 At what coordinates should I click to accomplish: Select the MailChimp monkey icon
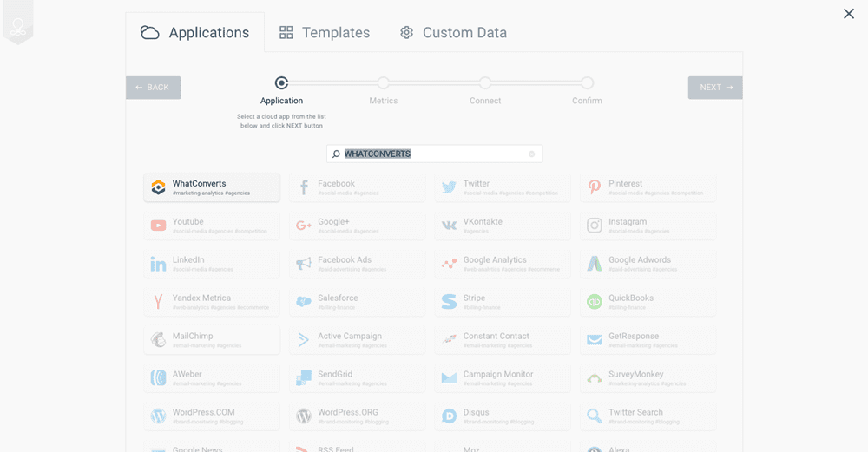pyautogui.click(x=158, y=340)
